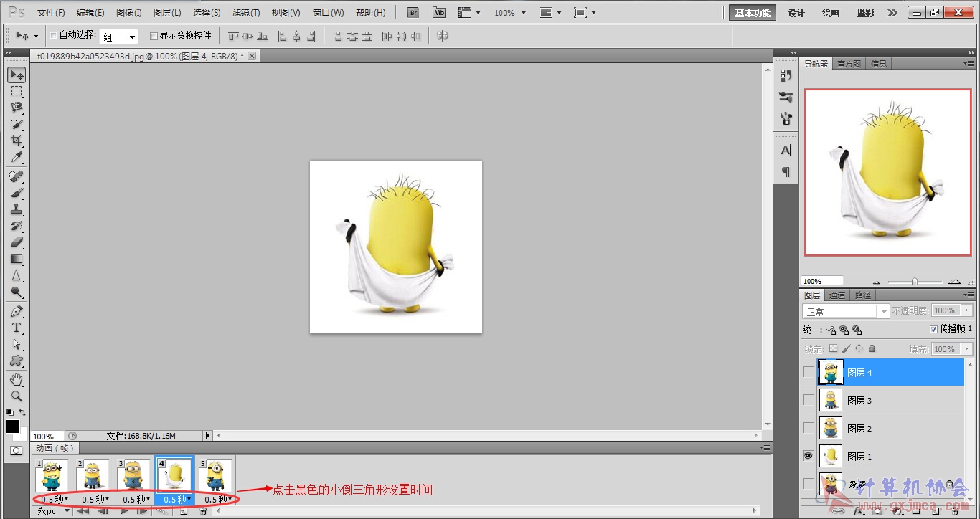This screenshot has height=519, width=980.
Task: Select the Zoom tool
Action: 17,396
